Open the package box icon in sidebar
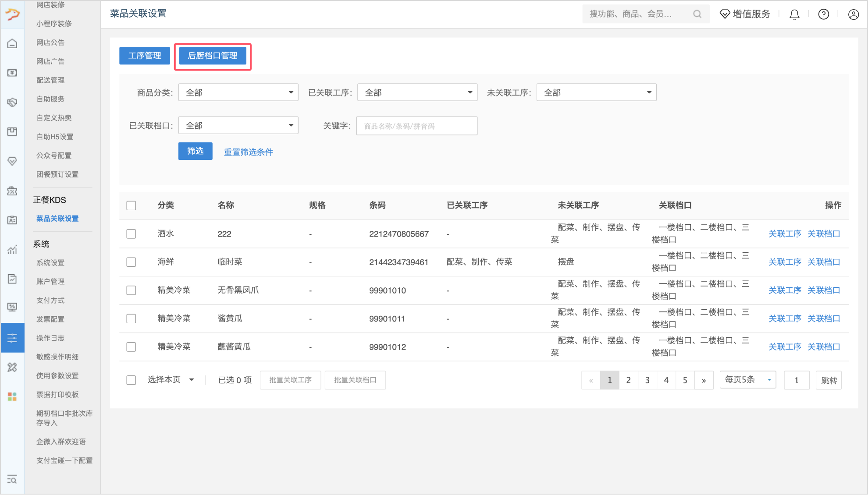 12,131
